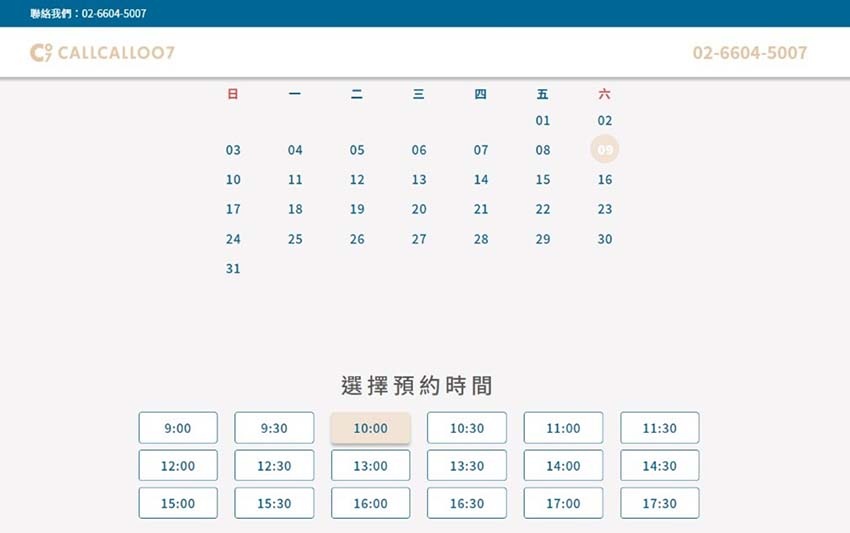Select calendar date 07
The height and width of the screenshot is (533, 850).
481,150
